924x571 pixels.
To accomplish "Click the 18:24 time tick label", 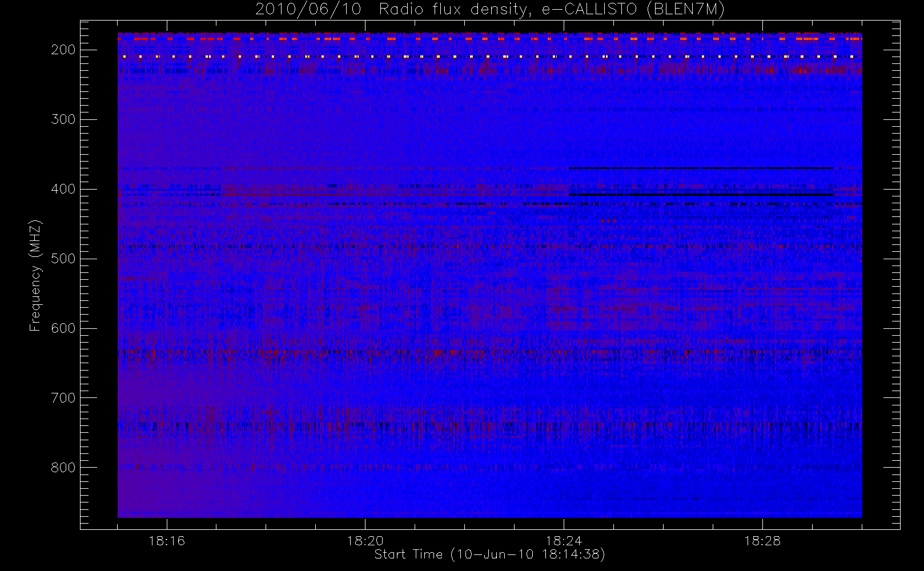I will tap(564, 541).
